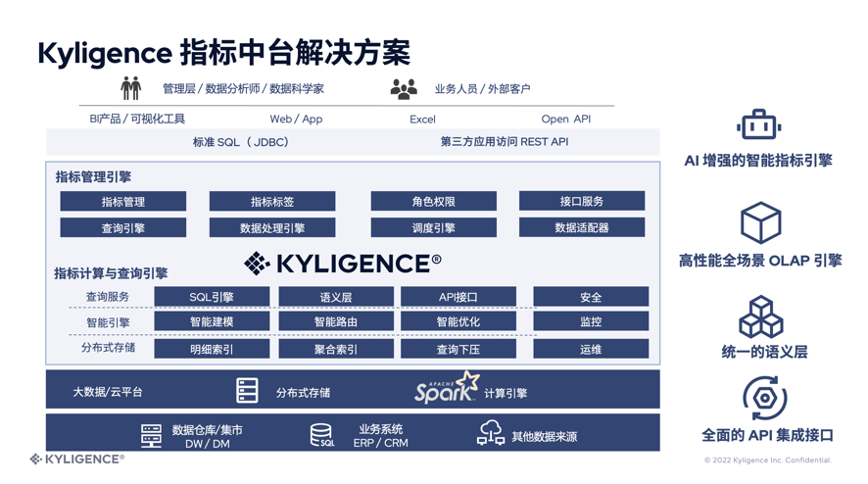Screen dimensions: 868x484
Task: Click the 分布式存储 server icon
Action: click(x=248, y=391)
